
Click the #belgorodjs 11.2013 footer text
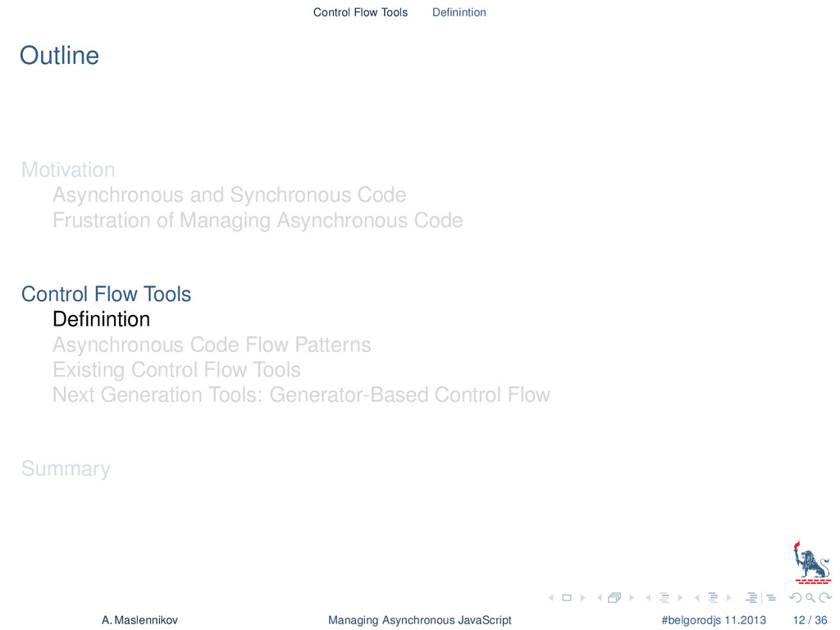pyautogui.click(x=714, y=620)
